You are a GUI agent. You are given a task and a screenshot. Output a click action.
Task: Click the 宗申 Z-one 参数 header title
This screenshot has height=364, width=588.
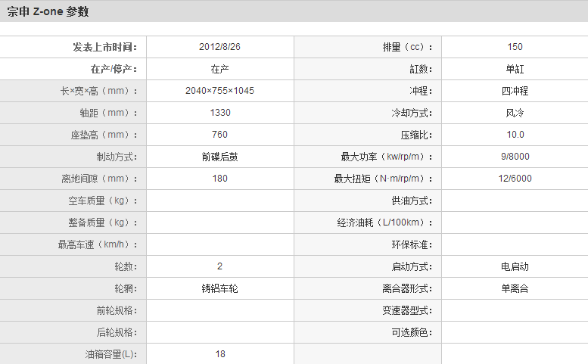point(48,11)
